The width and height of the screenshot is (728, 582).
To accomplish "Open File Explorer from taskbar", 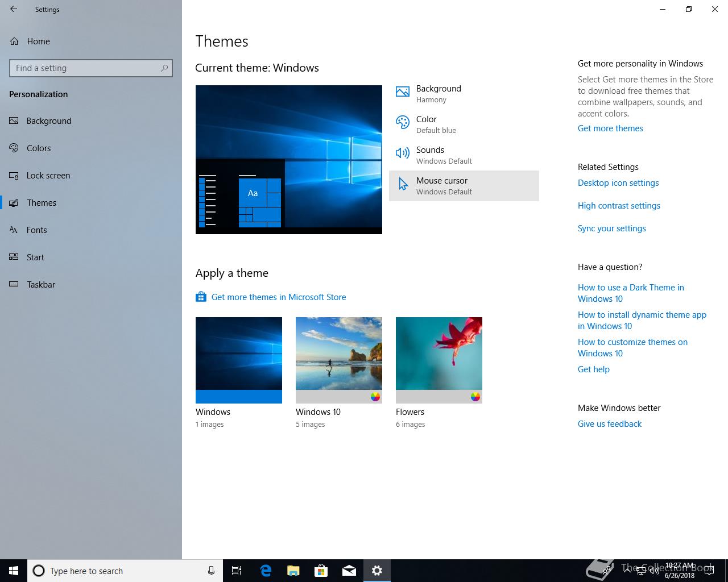I will [293, 571].
